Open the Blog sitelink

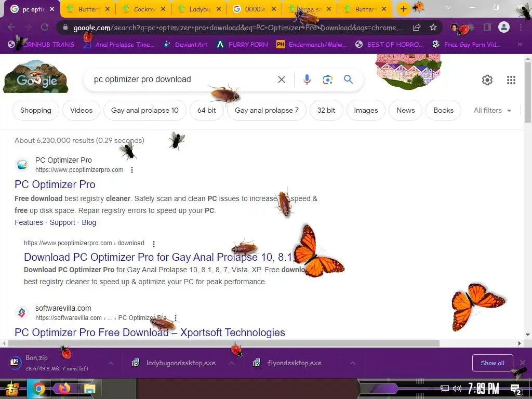[89, 222]
